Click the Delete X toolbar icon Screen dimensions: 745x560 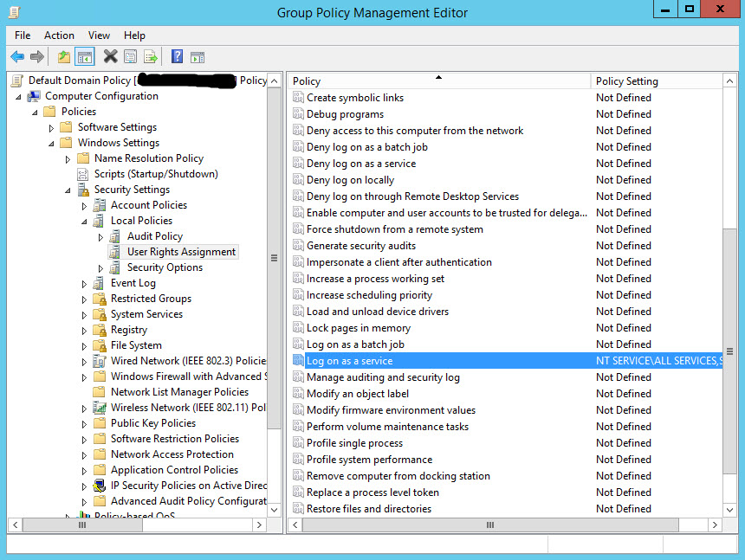pos(110,57)
